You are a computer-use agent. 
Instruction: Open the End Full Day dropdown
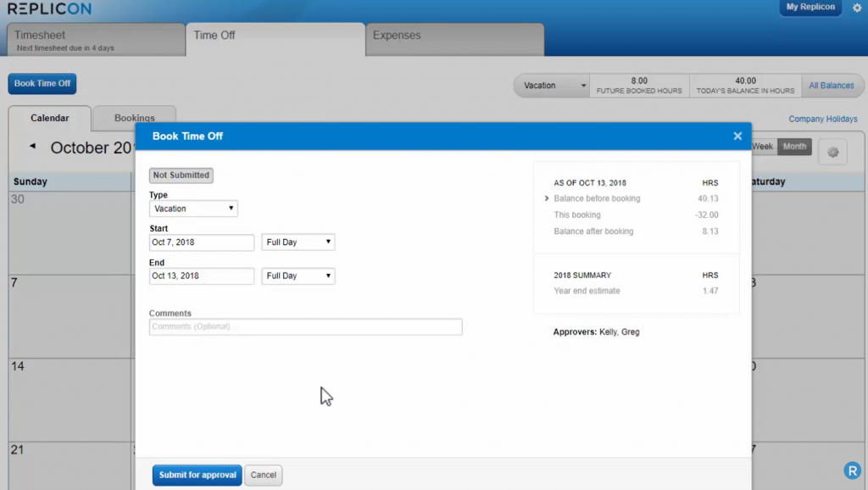(298, 276)
